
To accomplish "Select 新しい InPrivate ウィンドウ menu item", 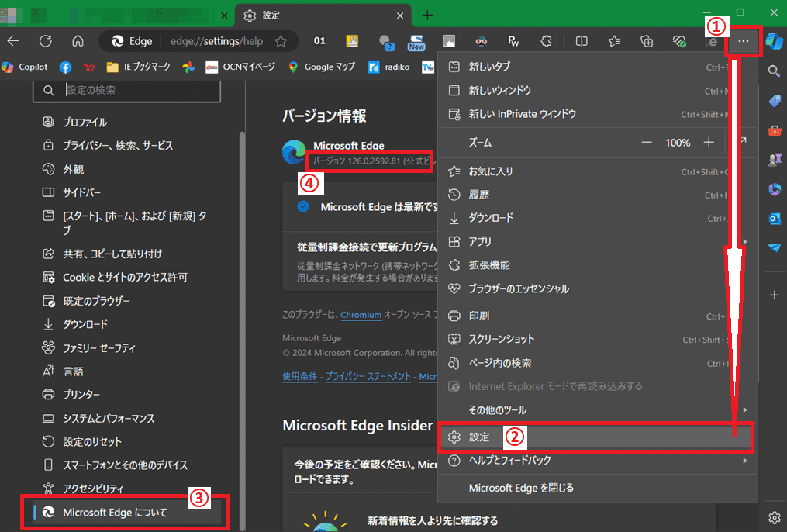I will coord(523,114).
